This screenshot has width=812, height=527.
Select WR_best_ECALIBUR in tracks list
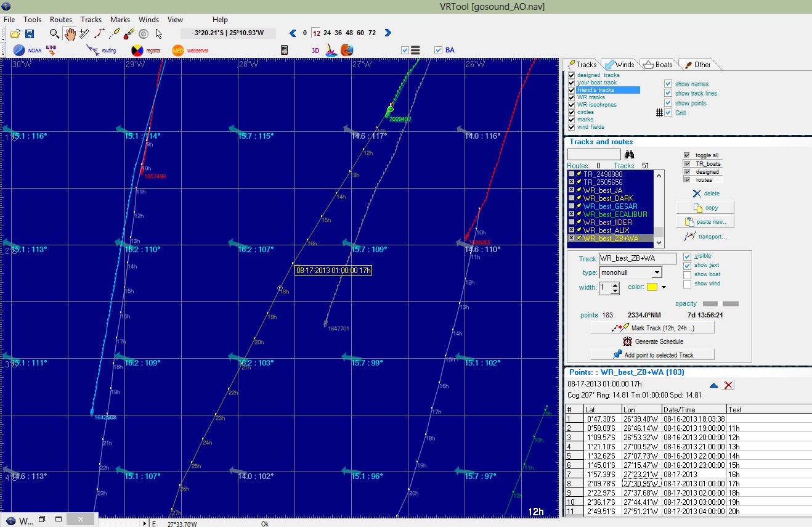coord(615,214)
